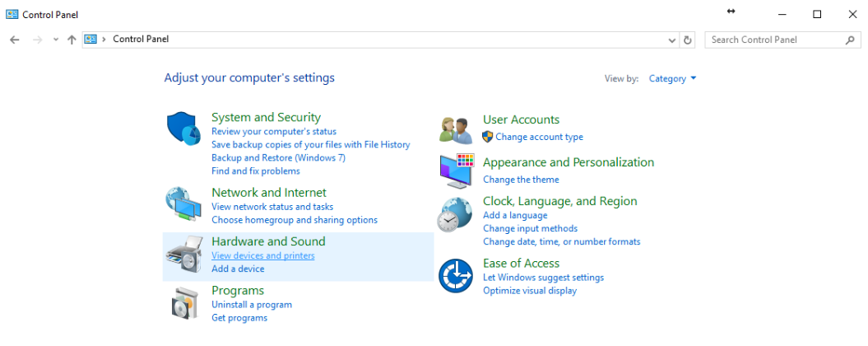Select Add a language link
This screenshot has height=346, width=868.
pos(515,215)
